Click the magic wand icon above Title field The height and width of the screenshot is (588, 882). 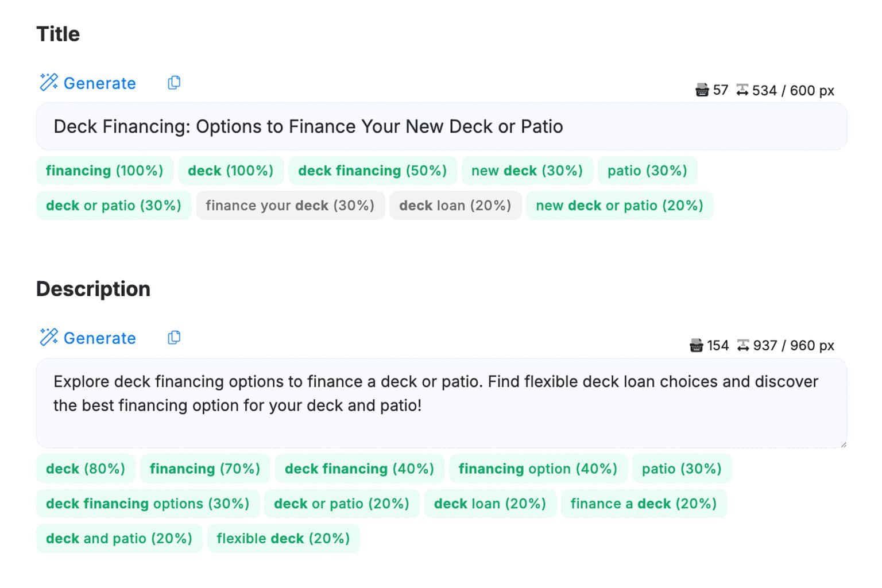point(49,83)
